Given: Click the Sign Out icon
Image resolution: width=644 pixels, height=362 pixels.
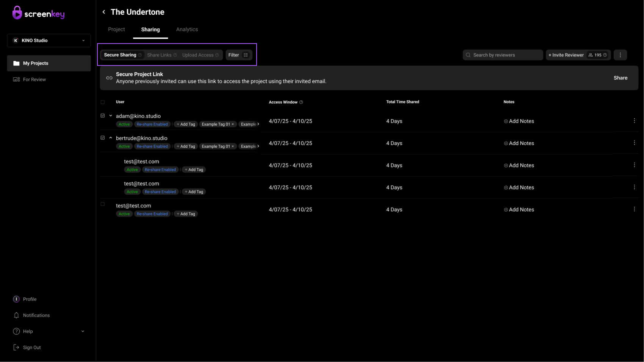Looking at the screenshot, I should pos(16,348).
